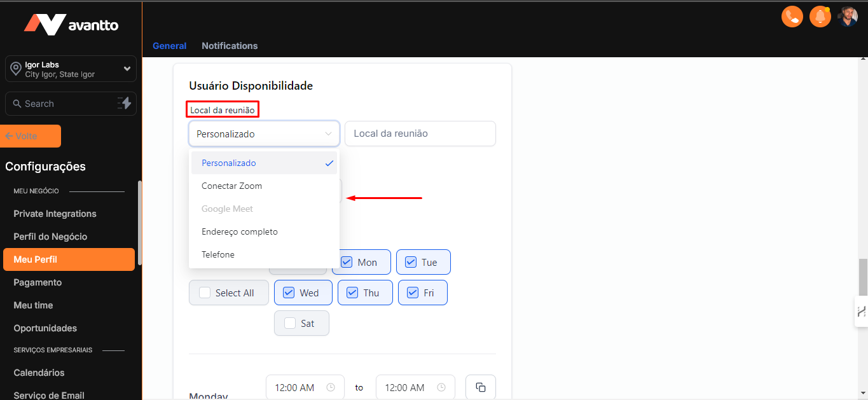Open the notifications bell icon
This screenshot has width=868, height=400.
tap(820, 17)
